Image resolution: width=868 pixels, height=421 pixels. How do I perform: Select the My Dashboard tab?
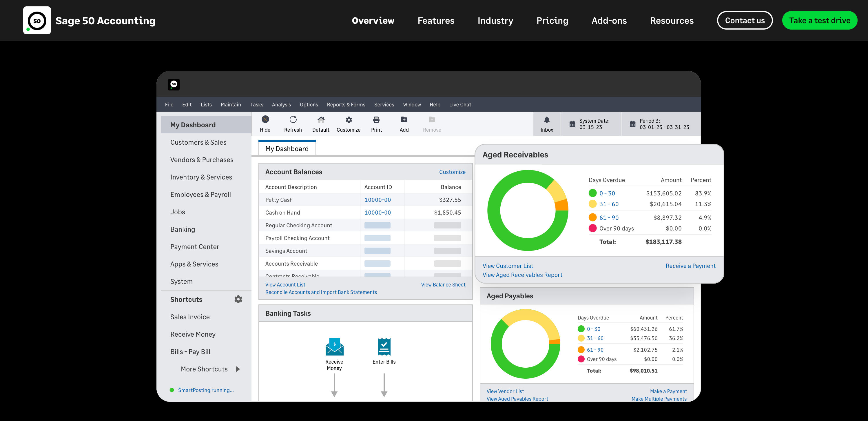(287, 148)
